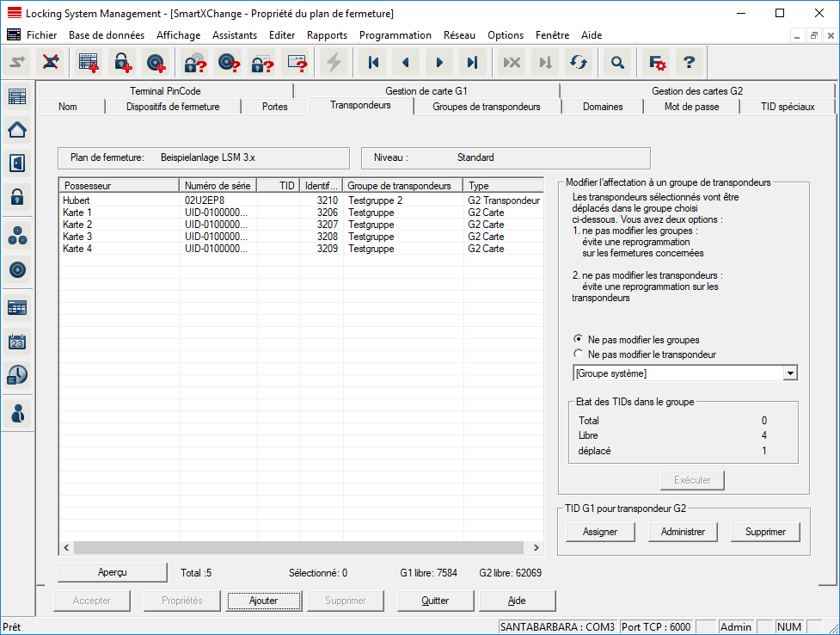The image size is (840, 635).
Task: Click the add new transponder toolbar icon
Action: coord(156,62)
